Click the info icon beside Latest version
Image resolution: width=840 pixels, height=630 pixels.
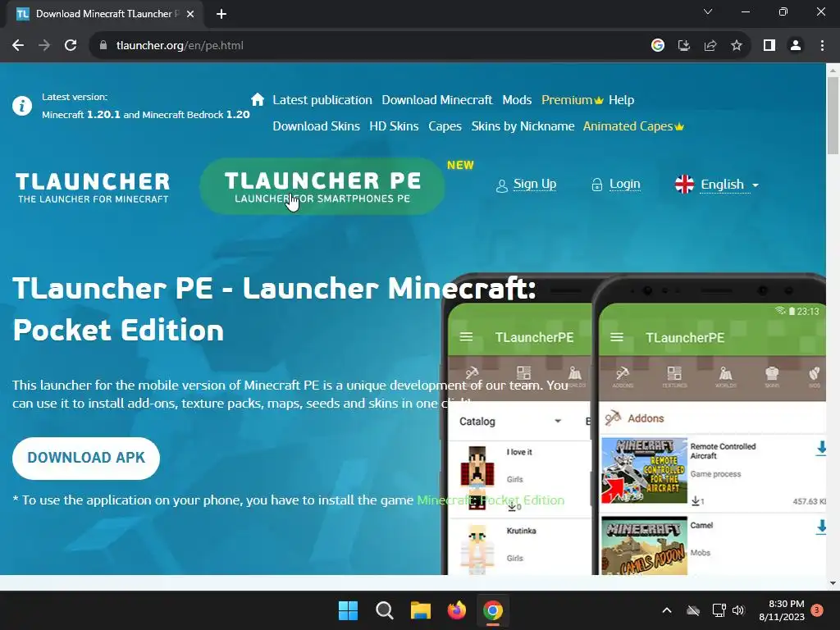click(22, 106)
